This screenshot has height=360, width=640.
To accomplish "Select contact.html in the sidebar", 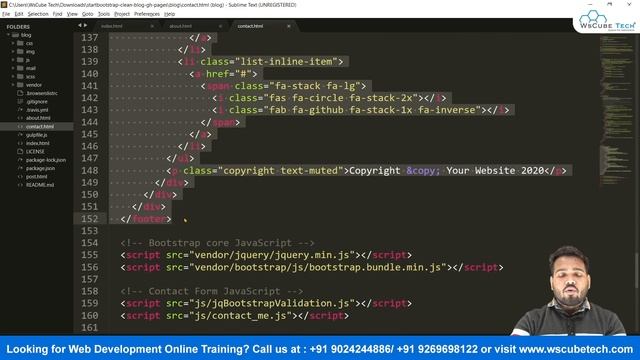I will [40, 127].
